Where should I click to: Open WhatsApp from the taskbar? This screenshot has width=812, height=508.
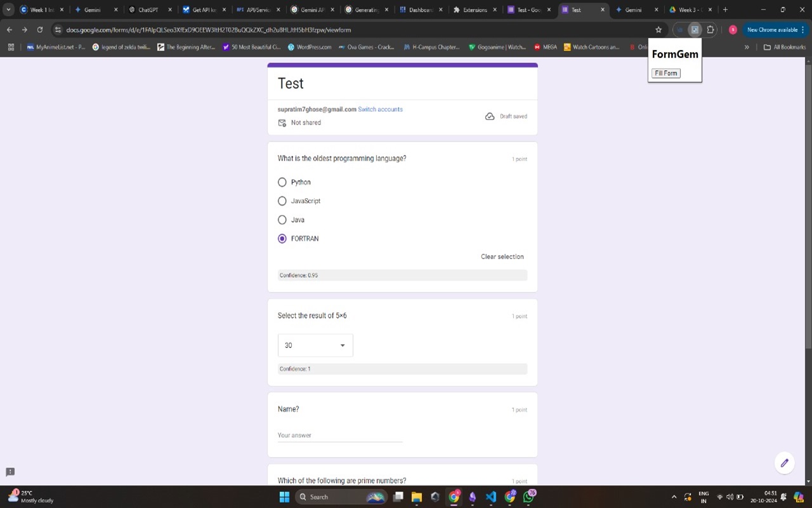pyautogui.click(x=528, y=497)
